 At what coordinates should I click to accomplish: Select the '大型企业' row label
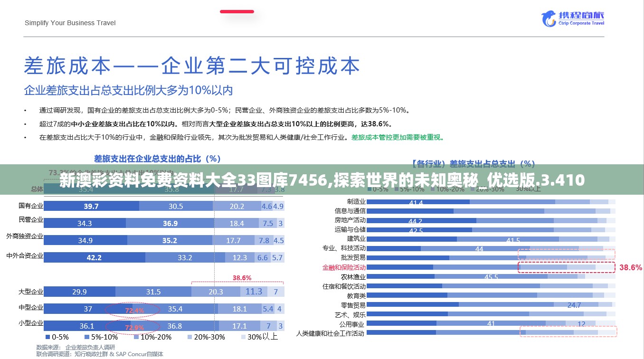pyautogui.click(x=31, y=292)
